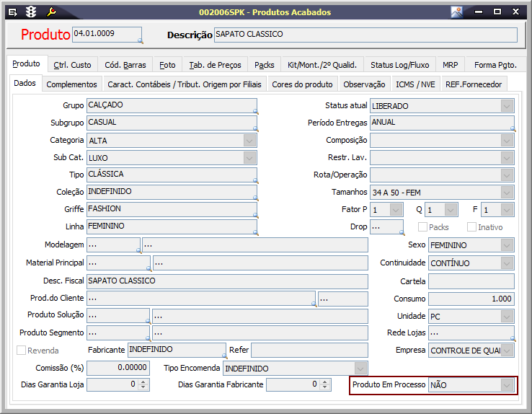Viewport: 532px width, 414px height.
Task: Open lookup magnifier on Grupo field
Action: click(x=255, y=111)
